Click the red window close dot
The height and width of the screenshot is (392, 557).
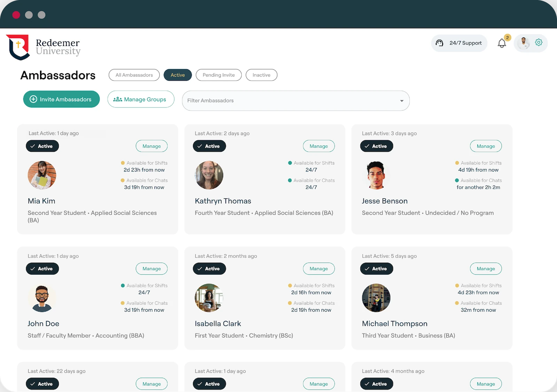[x=16, y=15]
